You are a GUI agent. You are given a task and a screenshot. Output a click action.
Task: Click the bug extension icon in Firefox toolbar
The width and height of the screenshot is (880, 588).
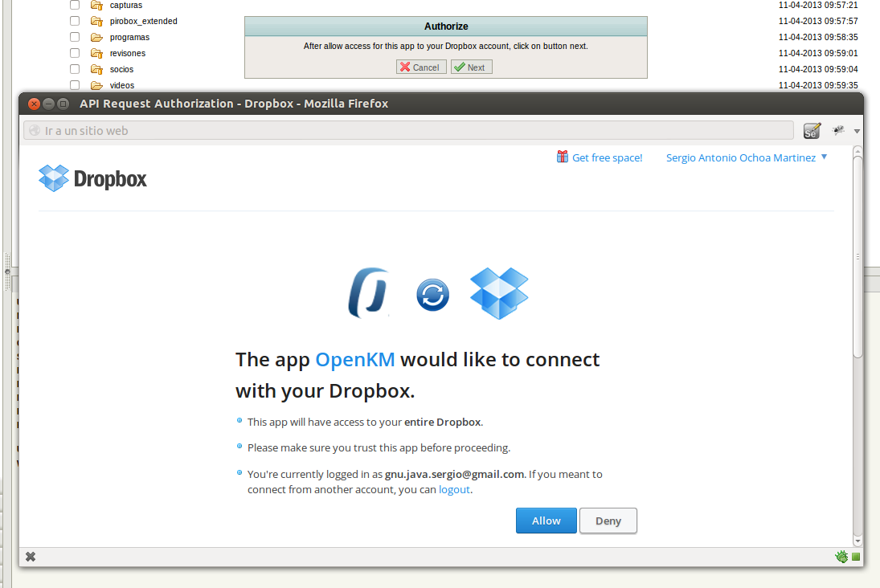838,130
